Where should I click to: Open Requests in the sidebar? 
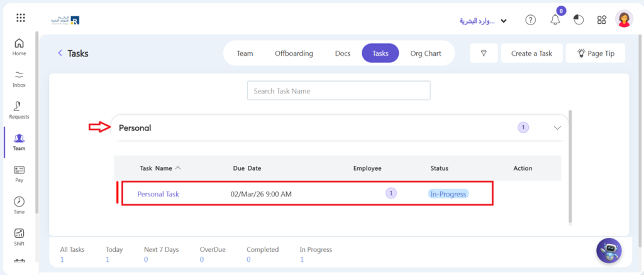pos(19,110)
